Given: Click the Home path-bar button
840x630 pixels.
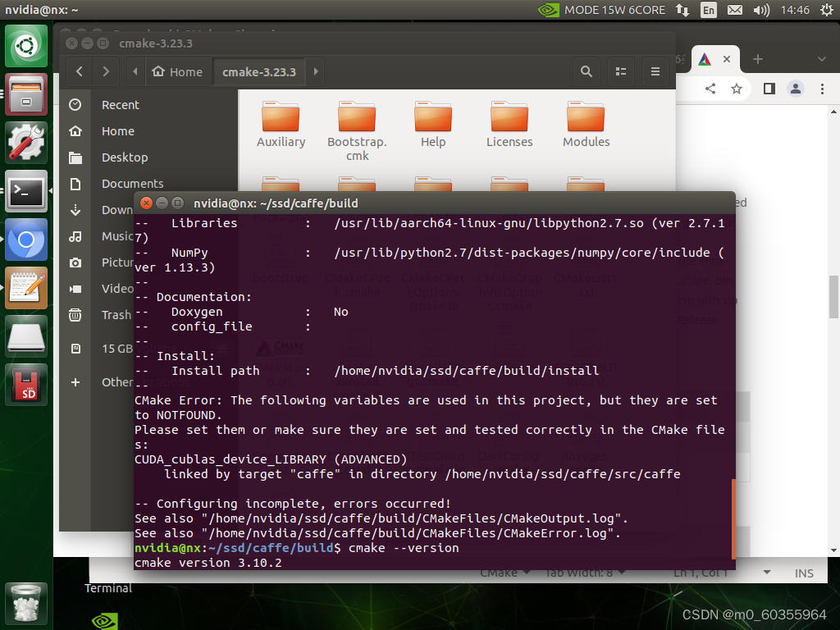Looking at the screenshot, I should click(x=178, y=71).
